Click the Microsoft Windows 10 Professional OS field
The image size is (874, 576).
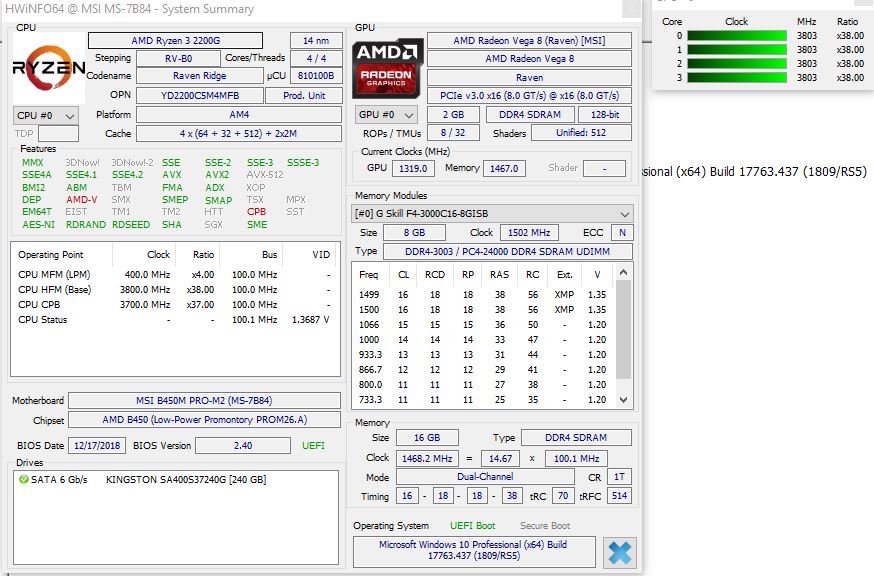point(474,551)
